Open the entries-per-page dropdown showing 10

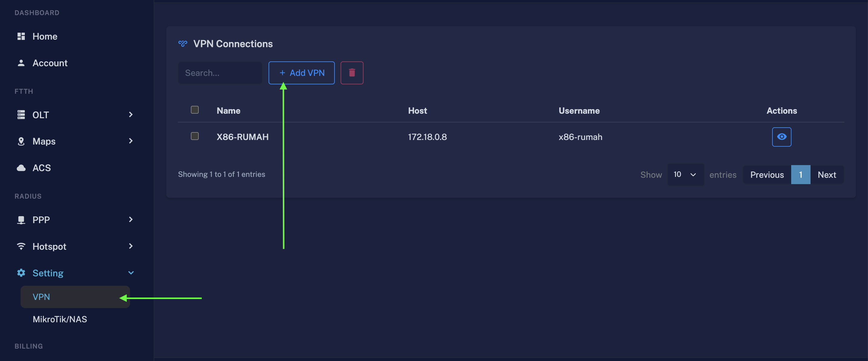[x=685, y=174]
